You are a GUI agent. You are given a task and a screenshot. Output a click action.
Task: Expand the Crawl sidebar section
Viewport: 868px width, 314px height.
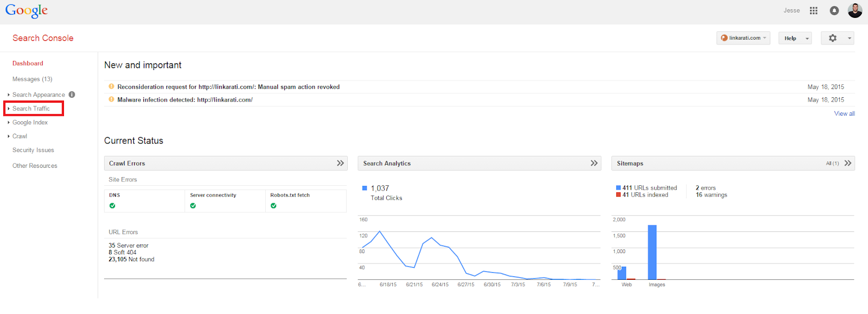click(x=20, y=136)
